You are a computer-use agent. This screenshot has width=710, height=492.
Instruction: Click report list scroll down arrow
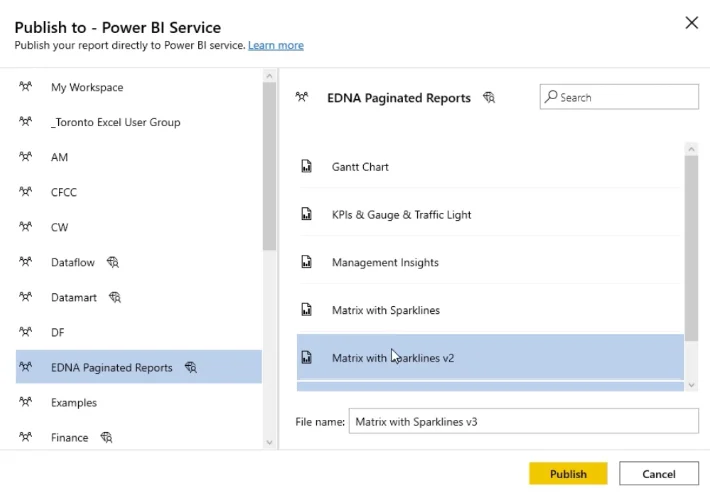(x=691, y=385)
